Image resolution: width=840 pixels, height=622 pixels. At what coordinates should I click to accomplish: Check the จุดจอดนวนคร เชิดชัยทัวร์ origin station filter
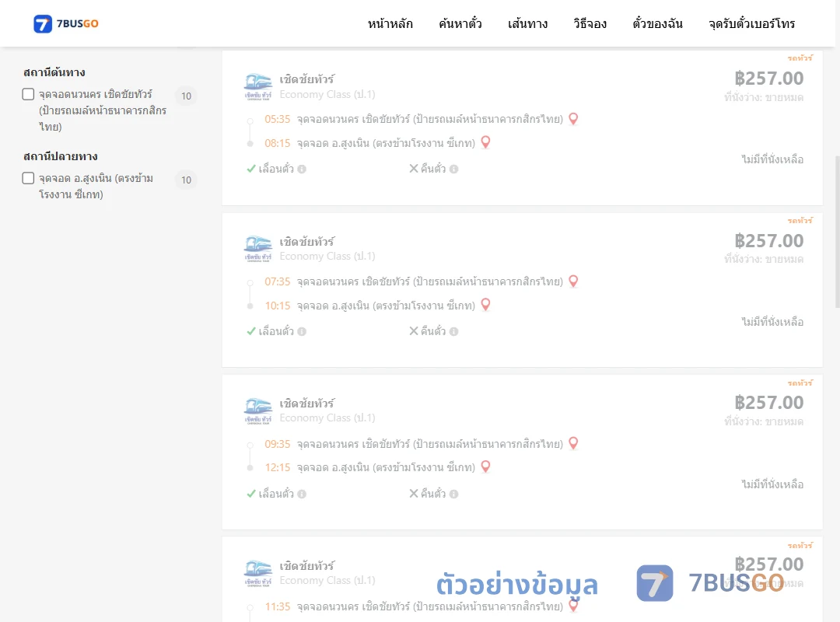click(29, 94)
